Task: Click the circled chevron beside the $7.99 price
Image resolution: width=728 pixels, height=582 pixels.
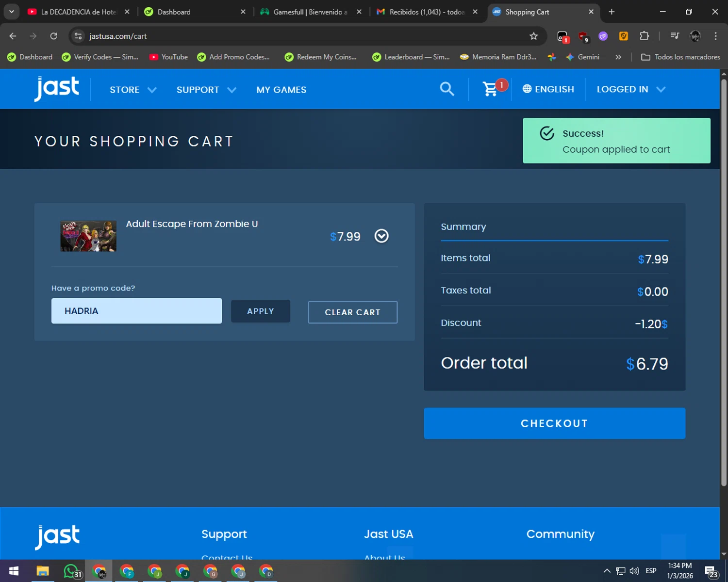Action: [381, 236]
